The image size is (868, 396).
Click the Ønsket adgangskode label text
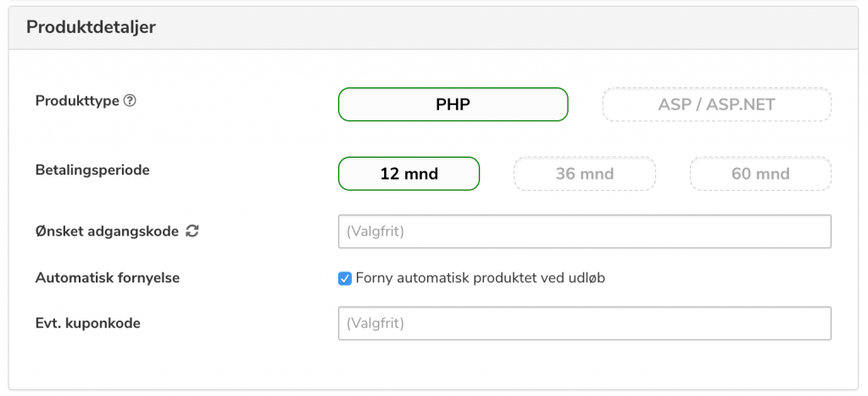click(x=107, y=231)
